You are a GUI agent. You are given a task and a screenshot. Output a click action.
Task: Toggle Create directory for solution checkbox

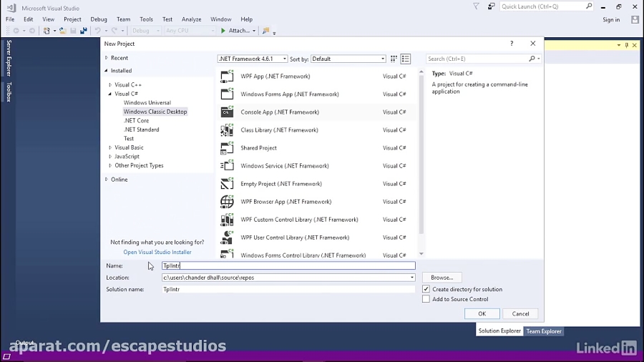click(426, 289)
